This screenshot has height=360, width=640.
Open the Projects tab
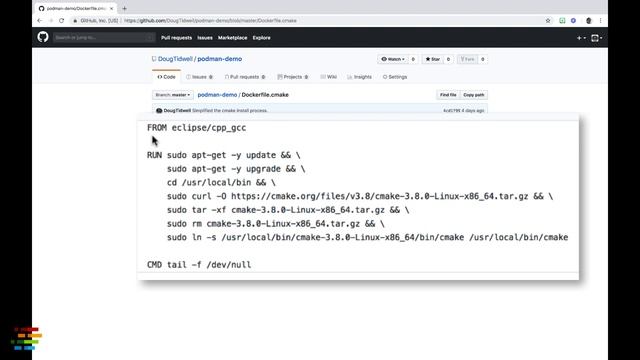293,77
